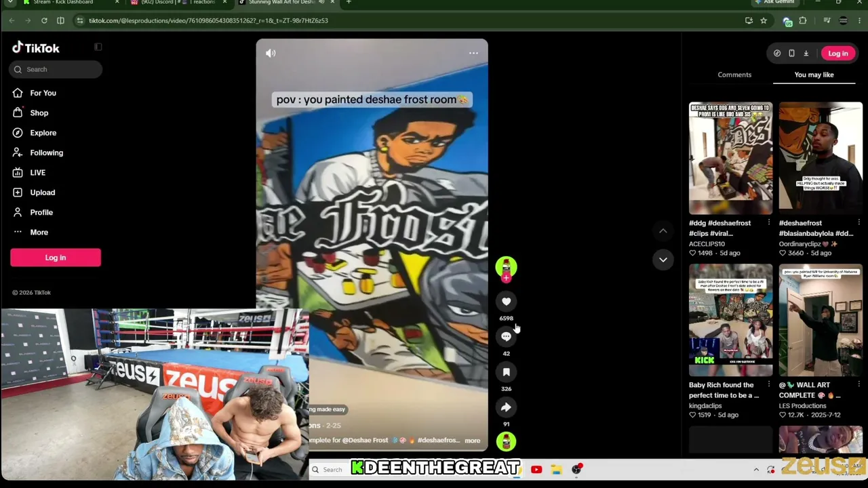Open the kingdaclips video thumbnail
This screenshot has height=488, width=868.
coord(730,320)
